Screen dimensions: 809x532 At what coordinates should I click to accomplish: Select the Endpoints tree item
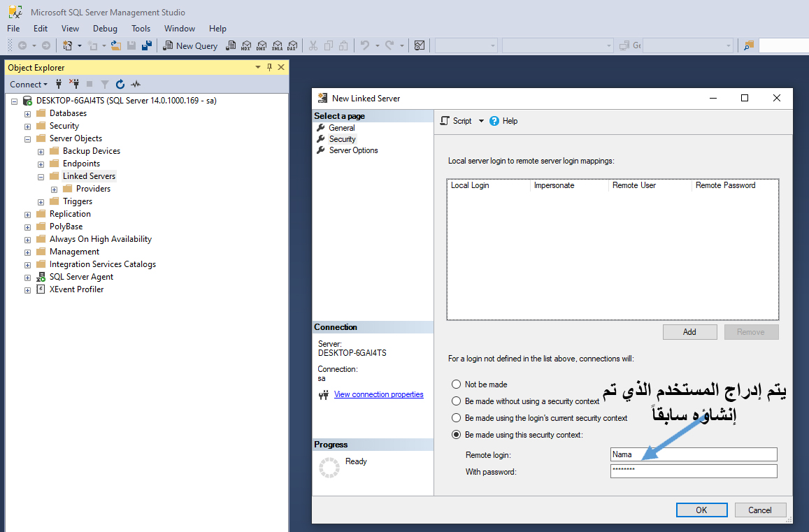tap(82, 164)
